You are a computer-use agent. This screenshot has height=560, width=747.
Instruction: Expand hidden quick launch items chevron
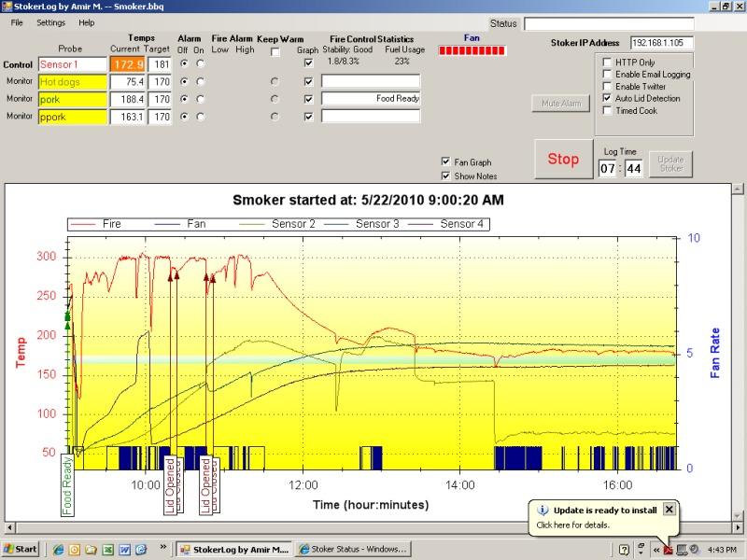[x=164, y=545]
